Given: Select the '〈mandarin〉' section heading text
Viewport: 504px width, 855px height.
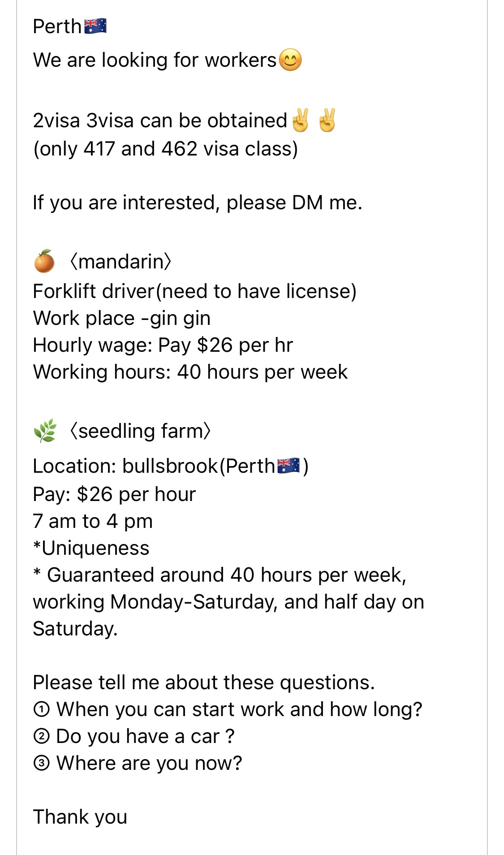Looking at the screenshot, I should point(120,261).
